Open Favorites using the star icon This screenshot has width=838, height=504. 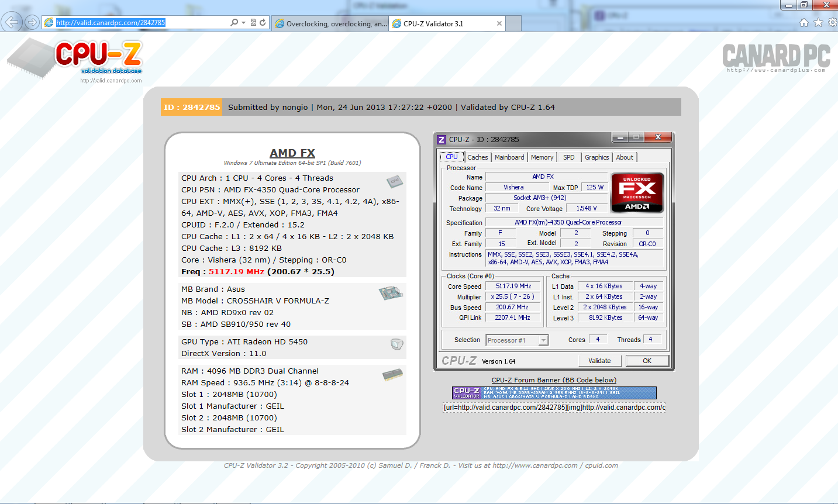(818, 22)
